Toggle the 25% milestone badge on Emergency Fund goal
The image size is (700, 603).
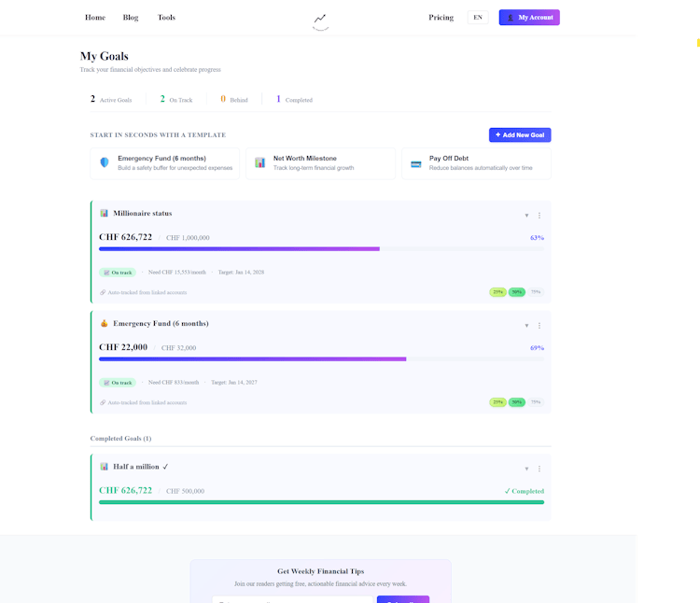point(497,402)
